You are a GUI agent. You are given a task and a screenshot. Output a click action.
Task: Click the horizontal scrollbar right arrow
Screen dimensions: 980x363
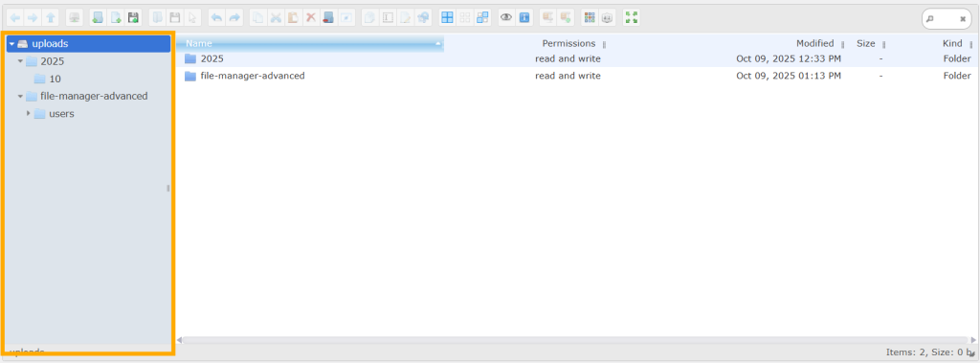973,340
